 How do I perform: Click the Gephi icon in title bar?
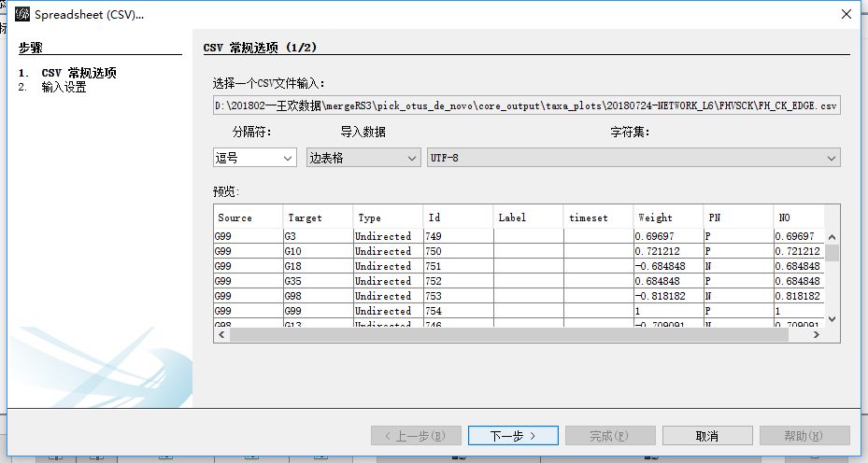[22, 14]
